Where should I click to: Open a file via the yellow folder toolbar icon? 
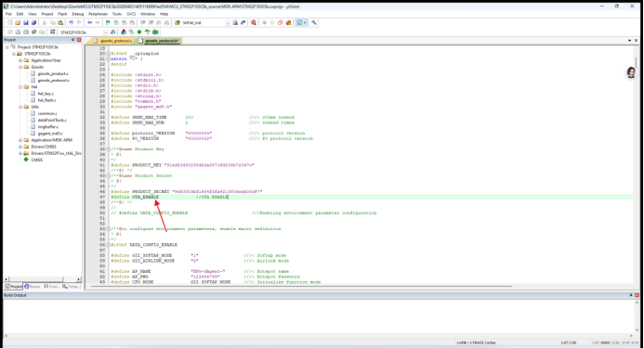coord(18,22)
